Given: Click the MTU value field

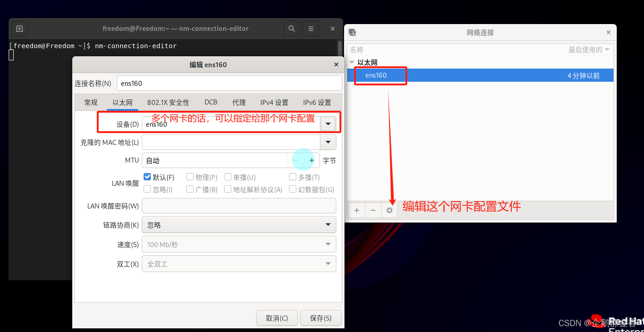Looking at the screenshot, I should (215, 160).
